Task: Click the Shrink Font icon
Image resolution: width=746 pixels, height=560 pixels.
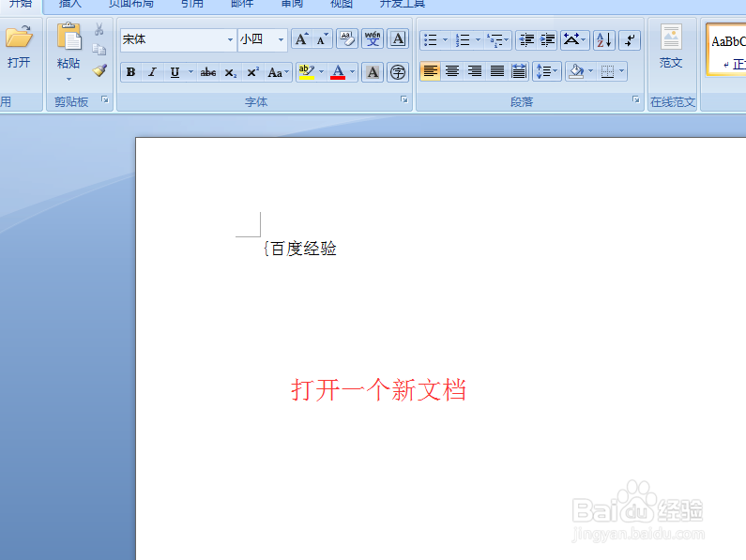Action: pos(322,39)
